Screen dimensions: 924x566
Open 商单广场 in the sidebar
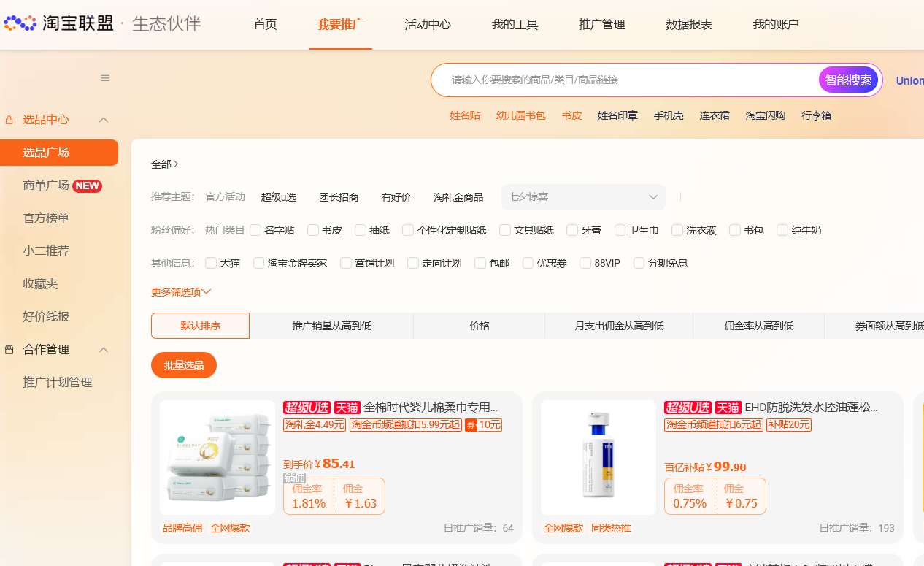(x=46, y=186)
